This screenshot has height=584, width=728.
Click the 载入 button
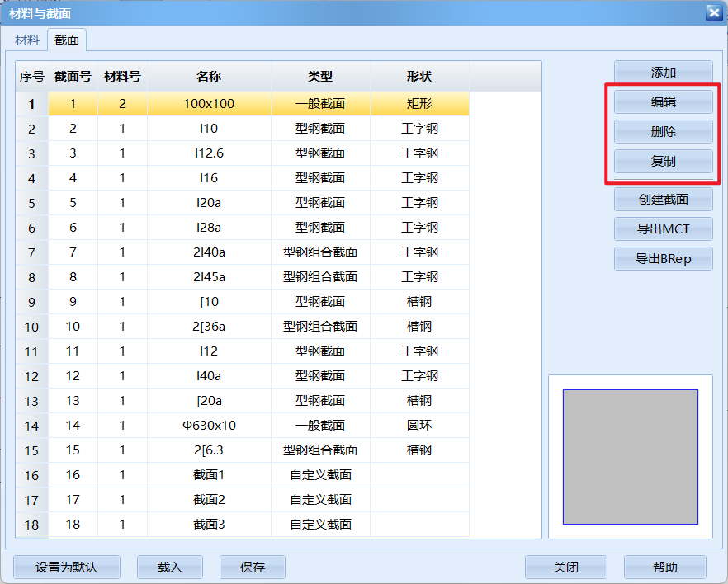click(170, 567)
